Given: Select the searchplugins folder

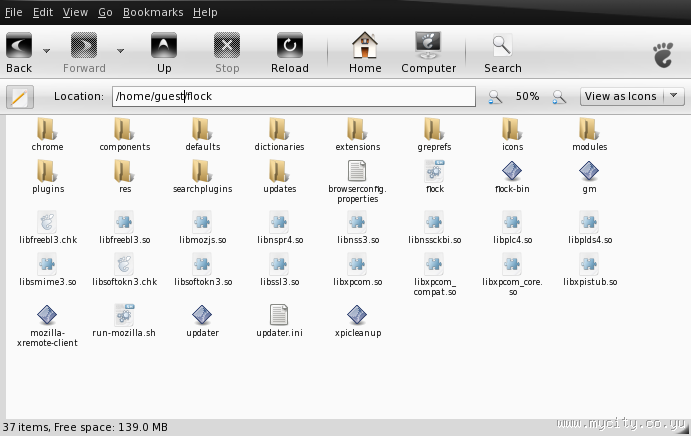Looking at the screenshot, I should coord(202,176).
